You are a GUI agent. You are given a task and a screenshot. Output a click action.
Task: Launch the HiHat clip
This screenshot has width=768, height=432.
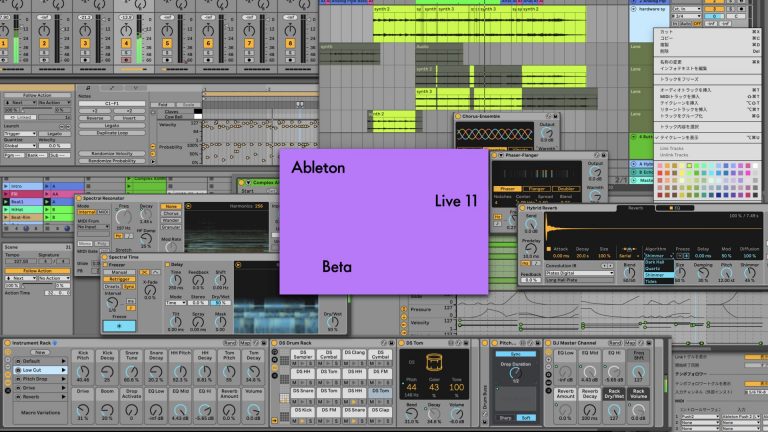(x=6, y=210)
